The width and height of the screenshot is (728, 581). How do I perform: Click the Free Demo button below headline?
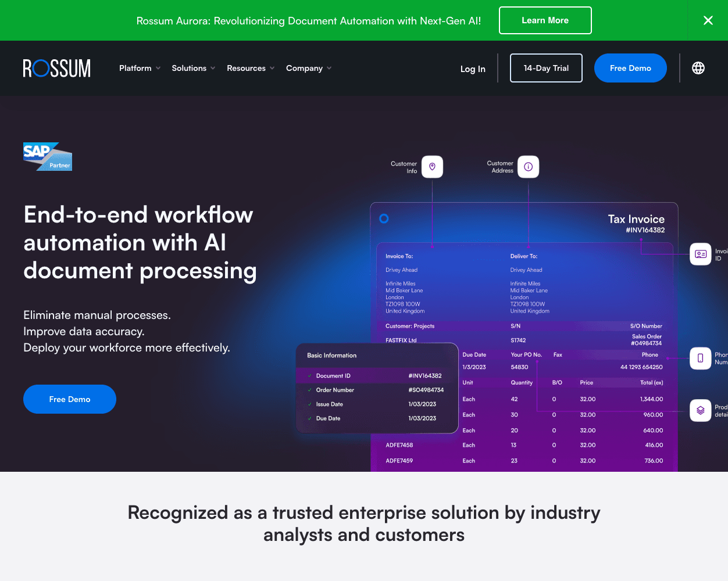coord(70,399)
